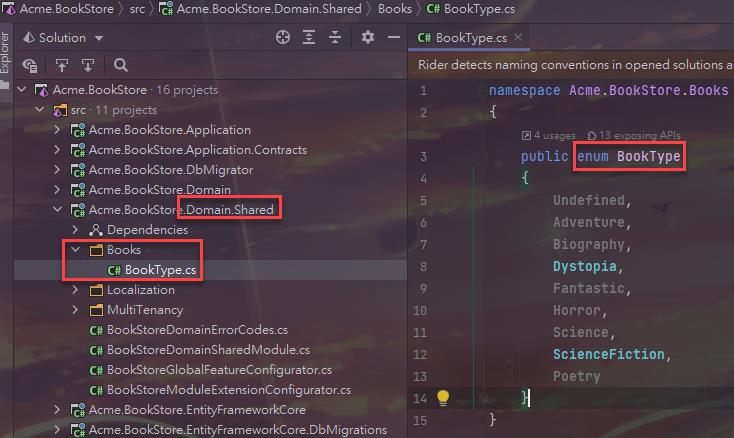Collapse the Books folder
The height and width of the screenshot is (438, 734).
76,250
